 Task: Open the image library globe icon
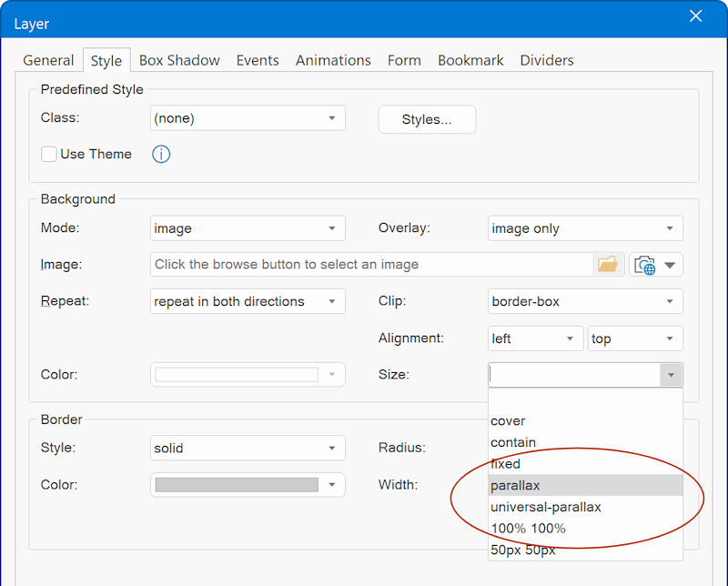click(x=645, y=265)
